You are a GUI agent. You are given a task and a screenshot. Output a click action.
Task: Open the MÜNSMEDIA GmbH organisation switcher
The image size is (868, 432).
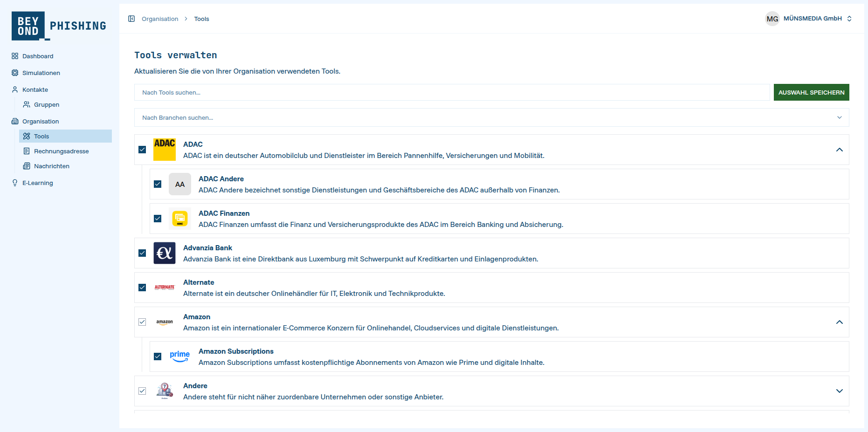click(809, 19)
